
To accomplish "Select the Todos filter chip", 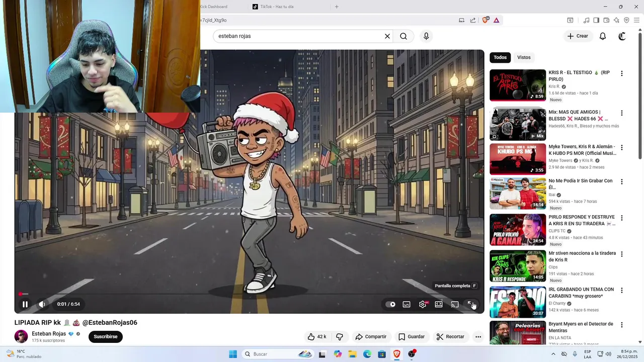I will (500, 57).
